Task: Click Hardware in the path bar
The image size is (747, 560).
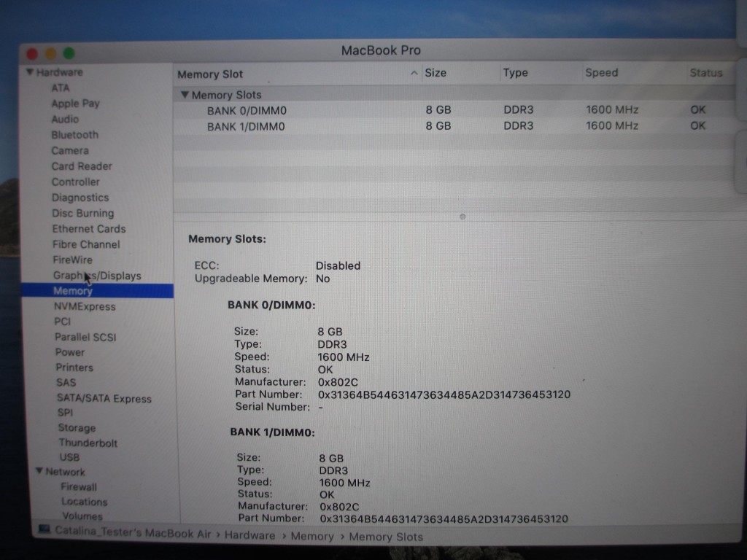Action: (x=249, y=535)
